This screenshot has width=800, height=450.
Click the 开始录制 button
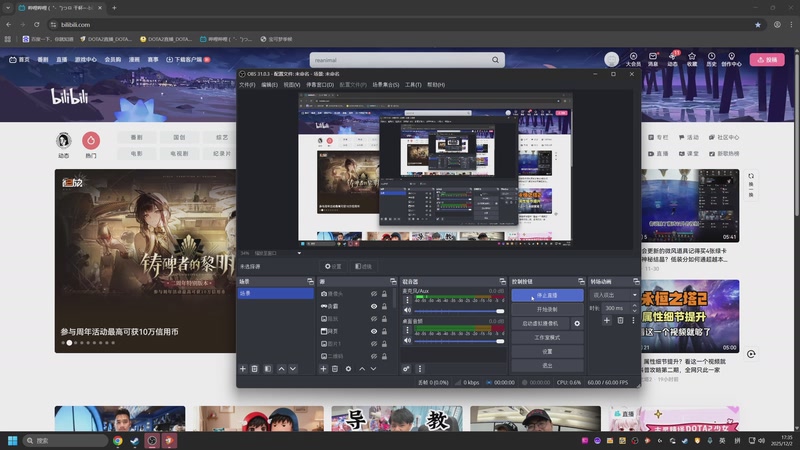547,310
